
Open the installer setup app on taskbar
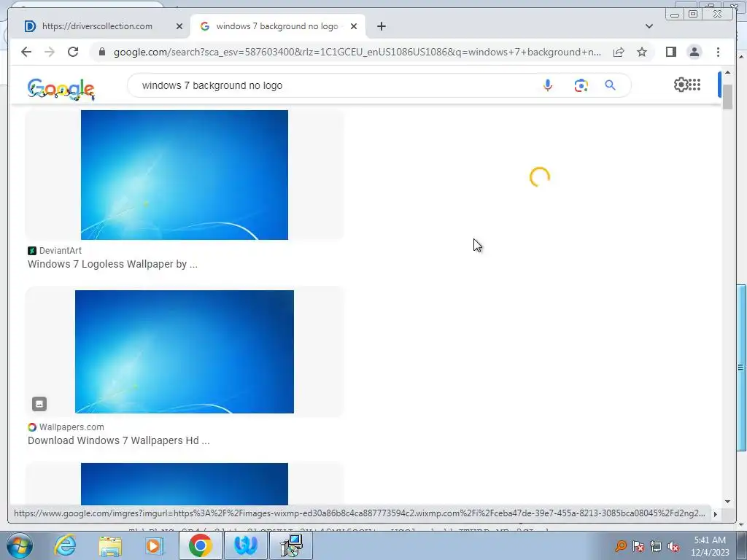pos(291,545)
